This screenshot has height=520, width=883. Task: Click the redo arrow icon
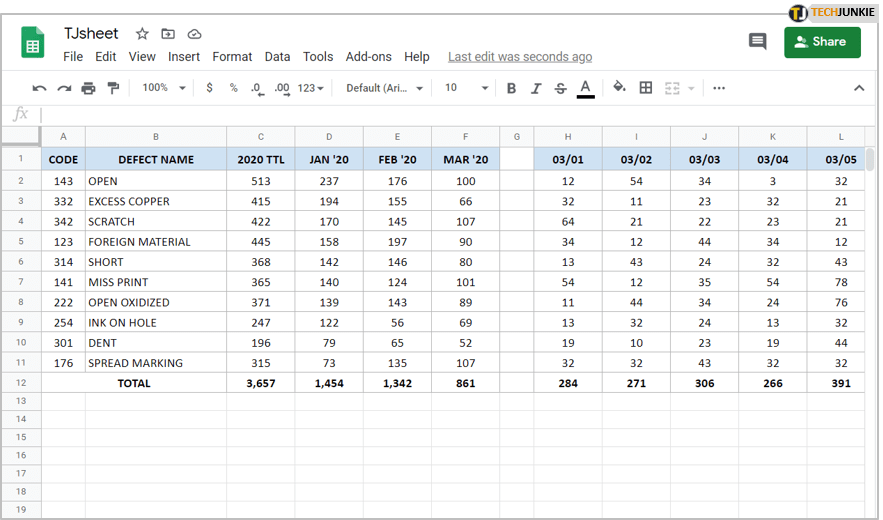pyautogui.click(x=64, y=88)
